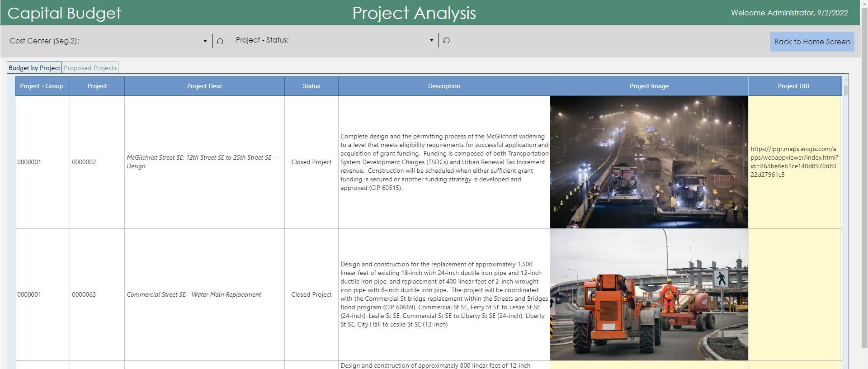Image resolution: width=868 pixels, height=369 pixels.
Task: Click Project Group 0000001 in McGilchrist row
Action: tap(42, 162)
